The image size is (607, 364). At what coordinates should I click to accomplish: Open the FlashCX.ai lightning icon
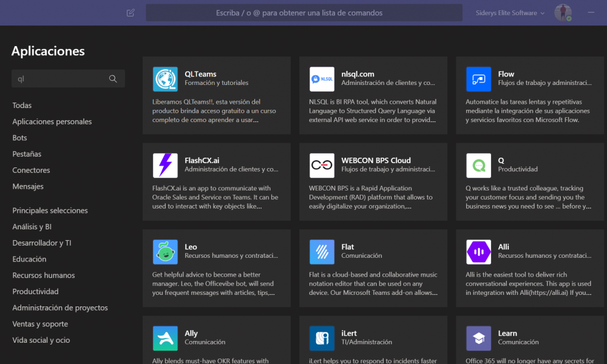click(x=165, y=165)
